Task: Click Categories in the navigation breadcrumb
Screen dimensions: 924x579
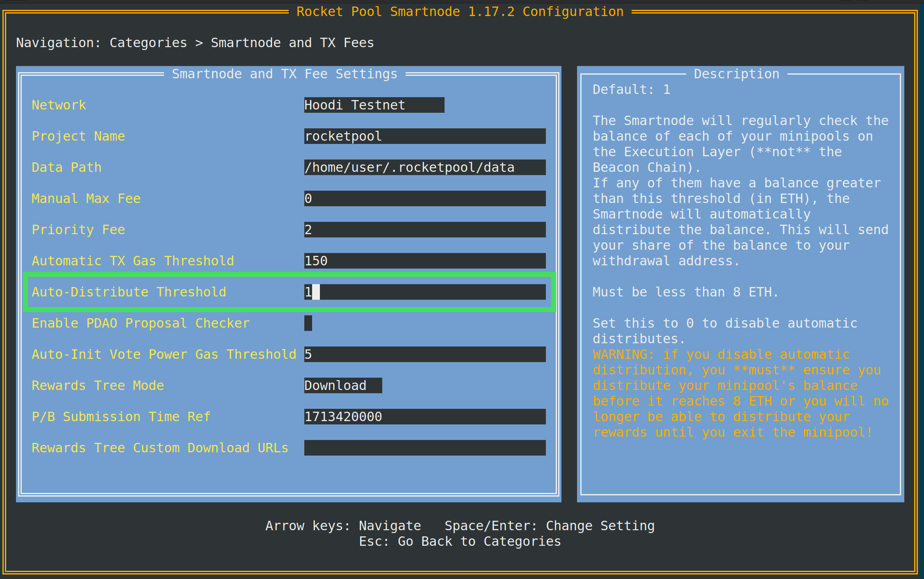Action: [x=148, y=43]
